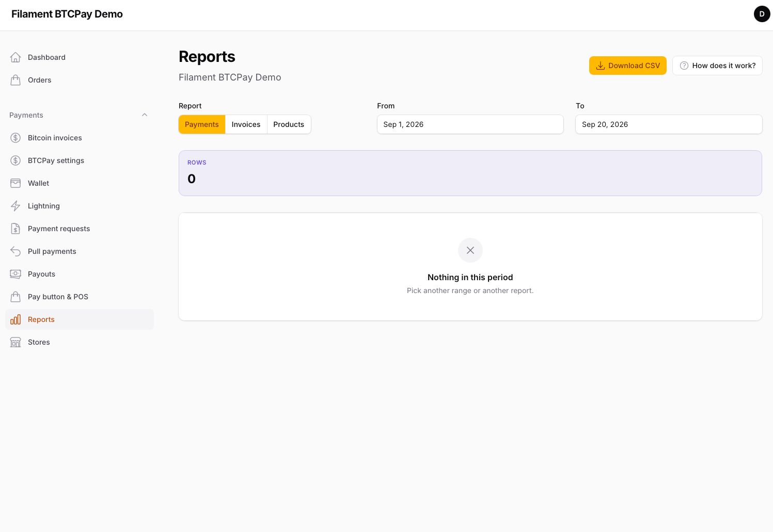Click the Reports bar chart icon
Viewport: 773px width, 532px height.
point(15,319)
